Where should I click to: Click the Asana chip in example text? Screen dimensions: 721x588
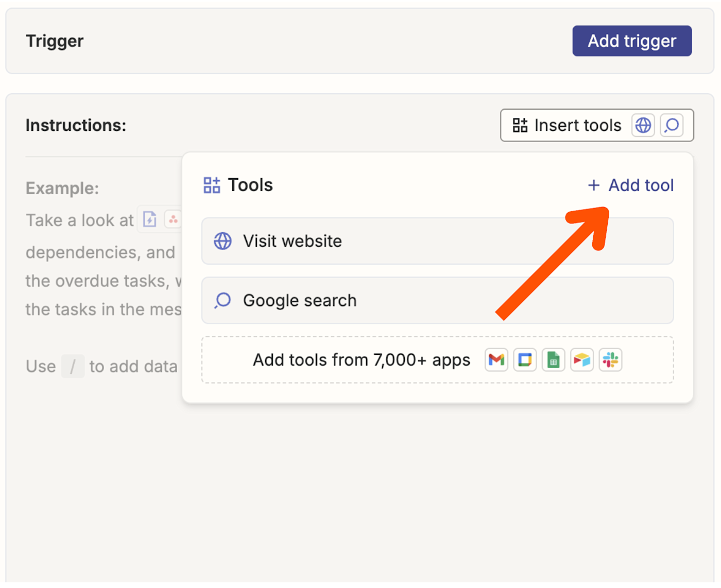[x=174, y=220]
